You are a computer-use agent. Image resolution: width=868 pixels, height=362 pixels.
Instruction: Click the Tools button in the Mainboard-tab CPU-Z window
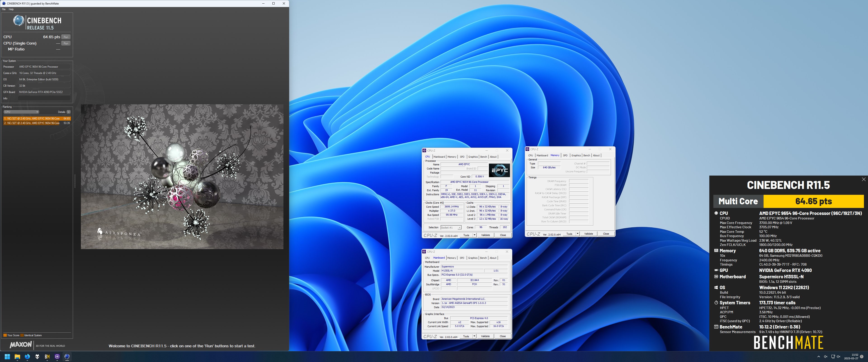tap(466, 336)
